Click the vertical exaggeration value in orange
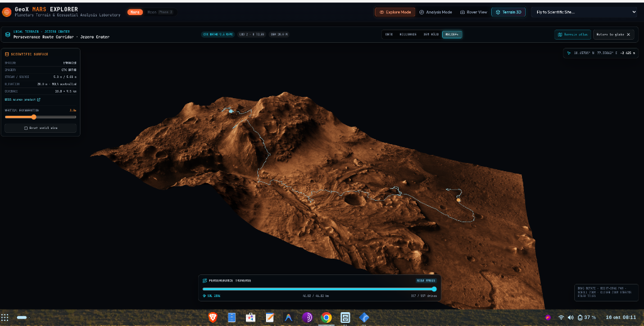This screenshot has height=326, width=644. point(73,110)
